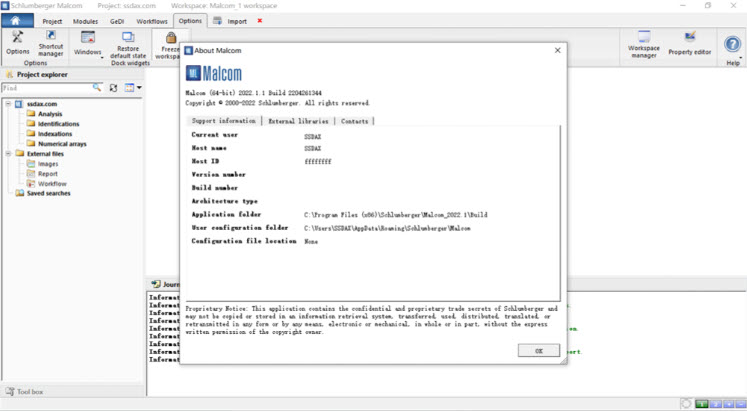Collapse the ssdax.com tree node
The image size is (747, 412).
8,104
